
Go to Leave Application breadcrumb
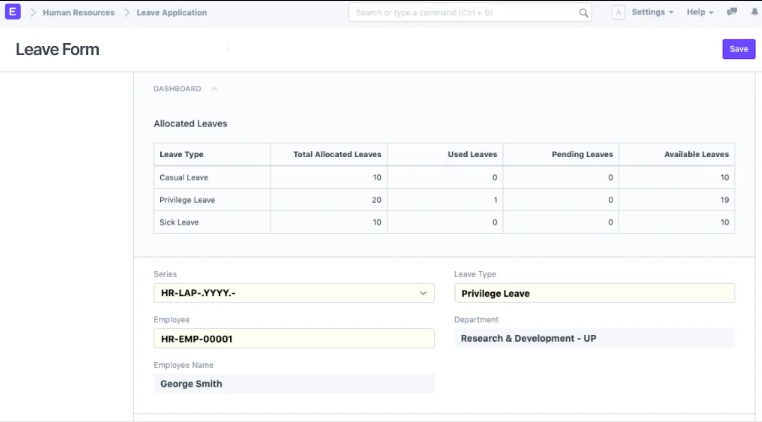[172, 13]
